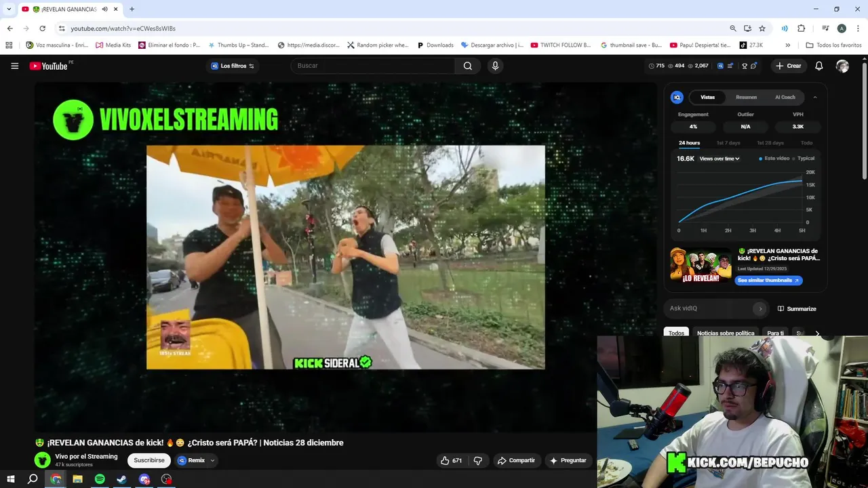Switch to the Resumen tab
Viewport: 868px width, 488px height.
[746, 97]
